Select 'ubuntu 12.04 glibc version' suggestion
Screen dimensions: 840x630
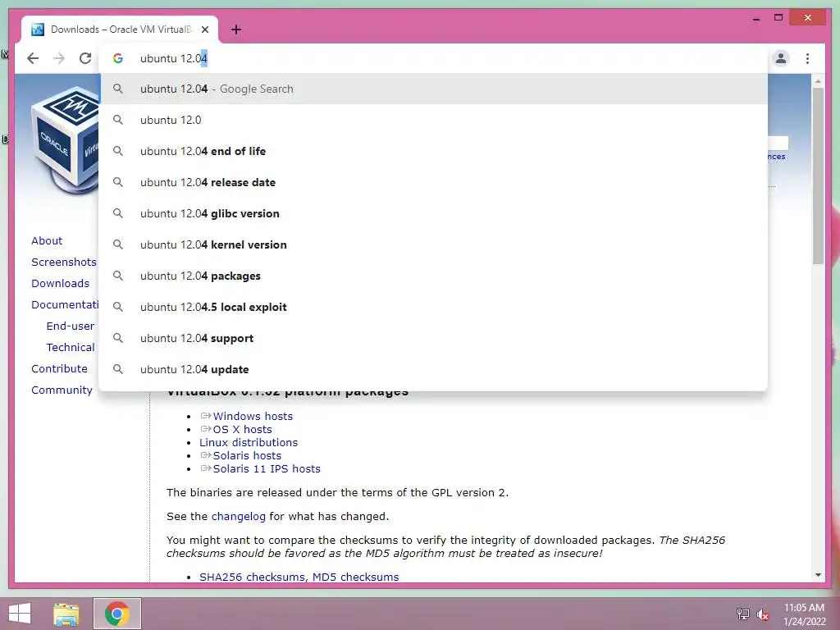click(x=433, y=213)
